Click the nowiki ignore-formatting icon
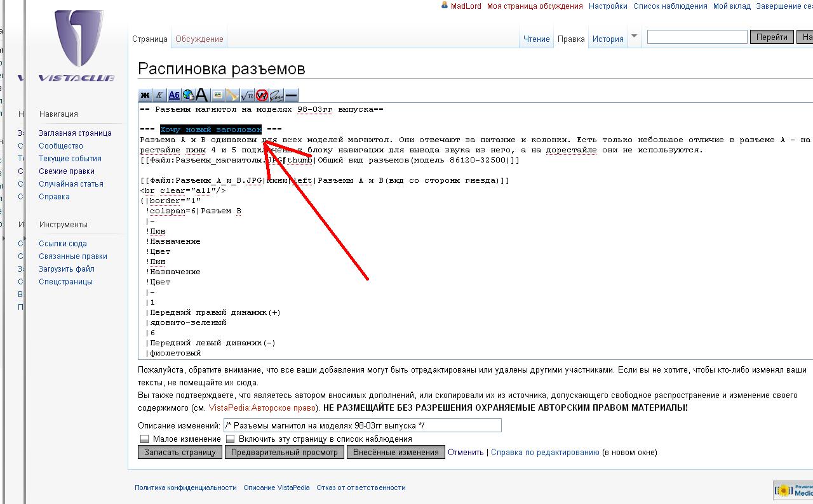 click(262, 95)
